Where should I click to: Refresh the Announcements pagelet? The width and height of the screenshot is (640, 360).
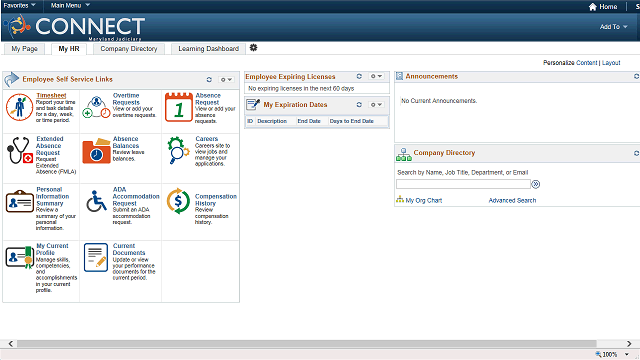[x=636, y=76]
